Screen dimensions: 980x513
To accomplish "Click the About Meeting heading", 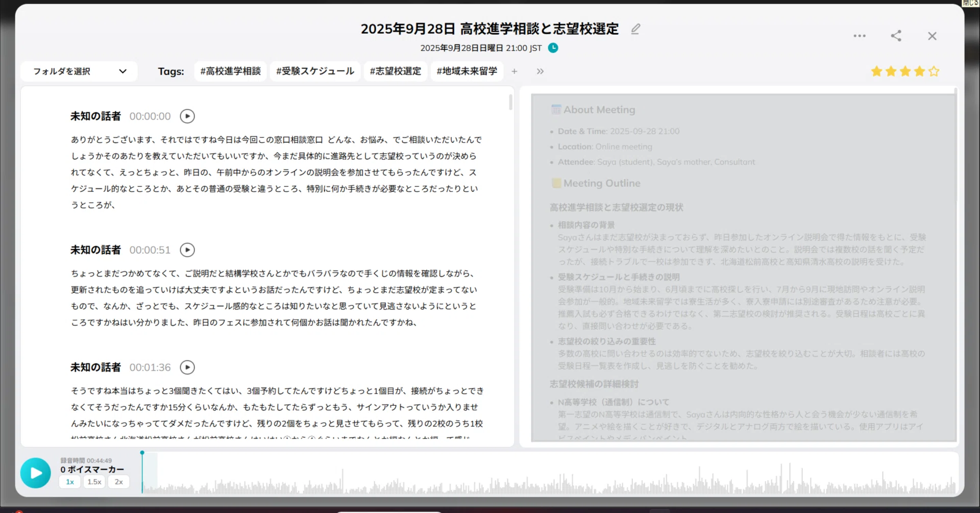I will point(594,110).
